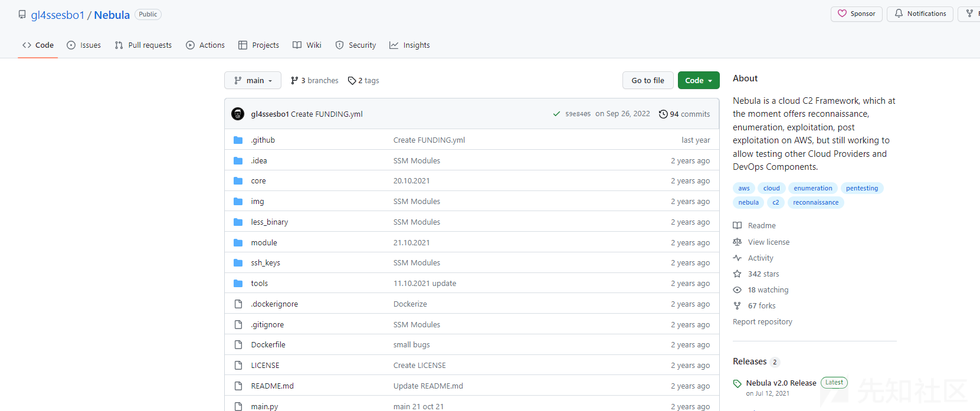Open the Insights tab
The image size is (980, 411).
coord(410,45)
